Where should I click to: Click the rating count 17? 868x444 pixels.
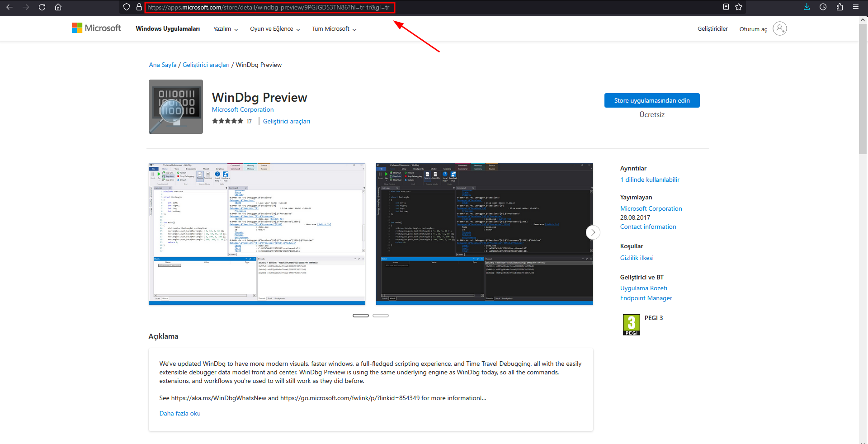(249, 121)
